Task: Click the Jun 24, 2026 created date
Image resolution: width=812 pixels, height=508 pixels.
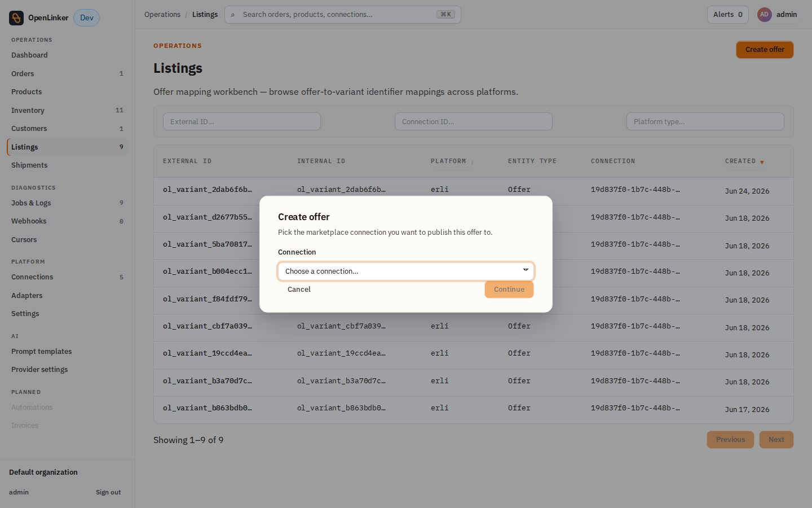Action: (747, 191)
